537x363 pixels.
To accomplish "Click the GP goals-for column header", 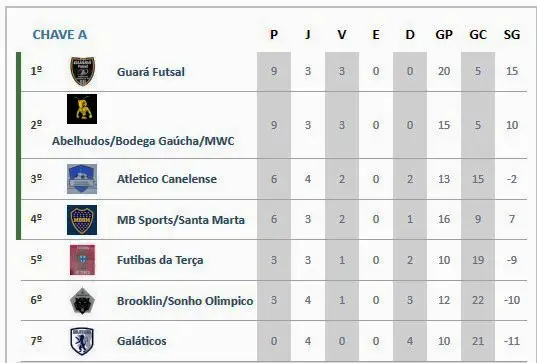I will [x=444, y=35].
